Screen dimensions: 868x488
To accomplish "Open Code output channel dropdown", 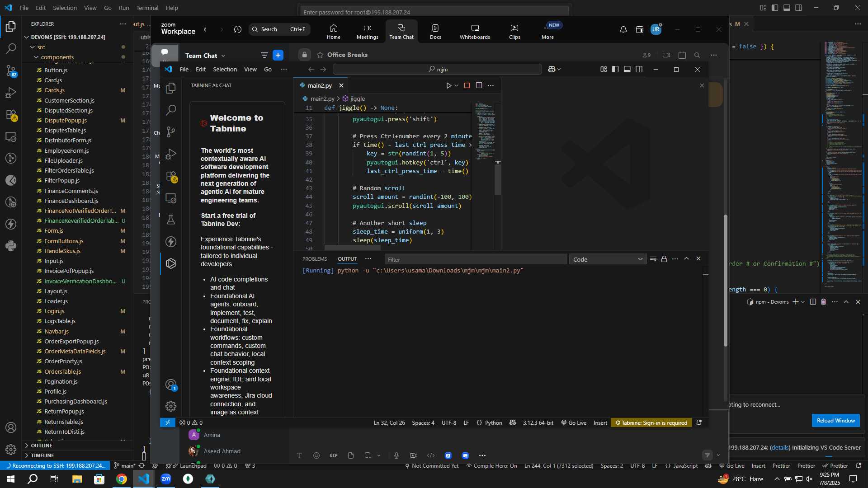I will [608, 259].
